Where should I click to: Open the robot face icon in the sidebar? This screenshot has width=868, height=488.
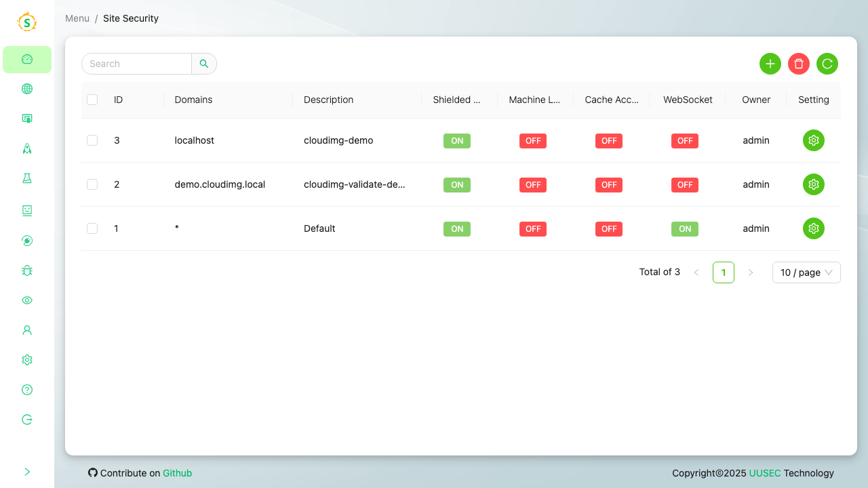27,211
